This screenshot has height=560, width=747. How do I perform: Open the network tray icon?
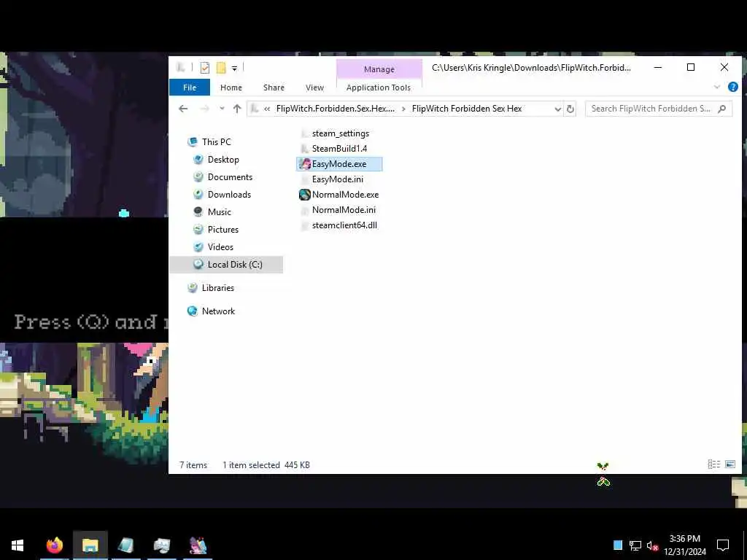(x=635, y=545)
